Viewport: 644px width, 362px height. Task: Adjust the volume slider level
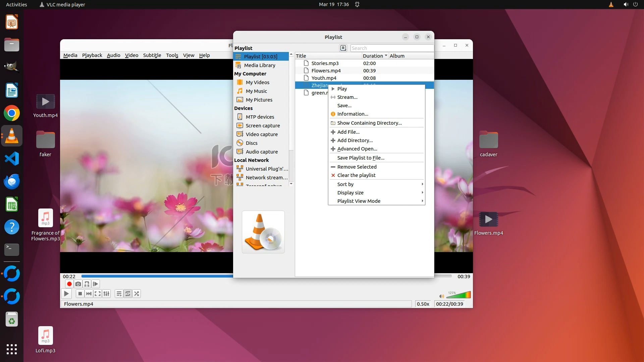click(x=459, y=295)
